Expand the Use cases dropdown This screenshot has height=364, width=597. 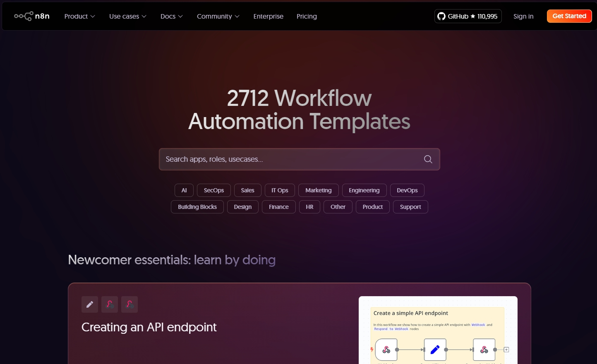tap(128, 16)
